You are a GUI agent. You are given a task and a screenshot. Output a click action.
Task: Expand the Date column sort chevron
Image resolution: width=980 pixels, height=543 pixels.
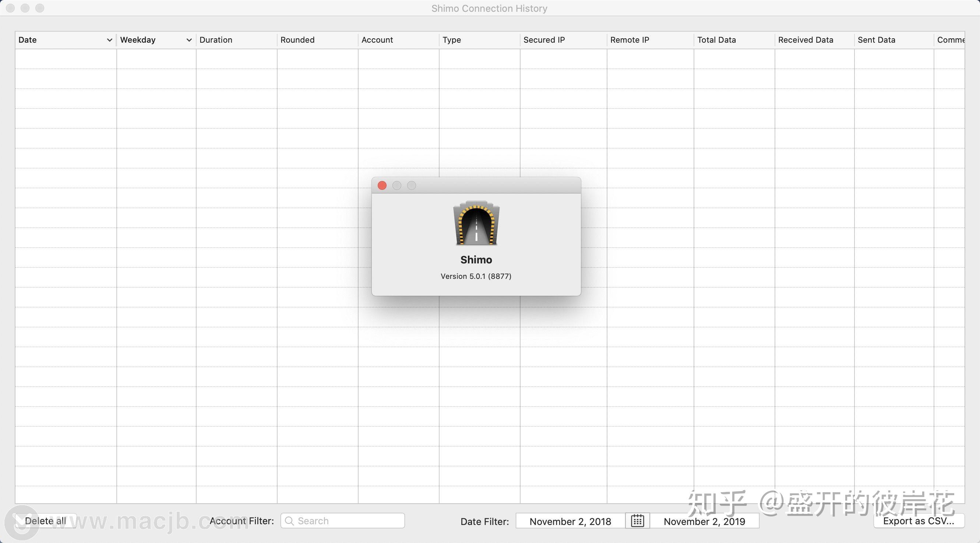[x=109, y=40]
